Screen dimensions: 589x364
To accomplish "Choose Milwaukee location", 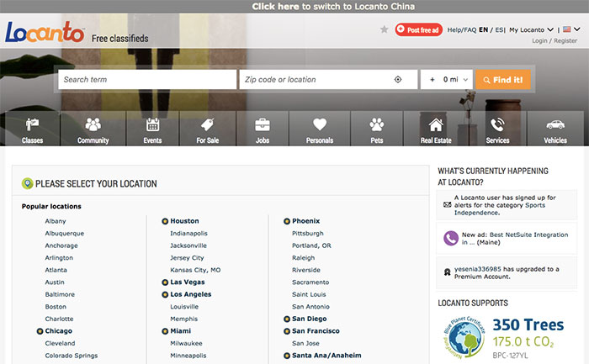I will point(186,343).
